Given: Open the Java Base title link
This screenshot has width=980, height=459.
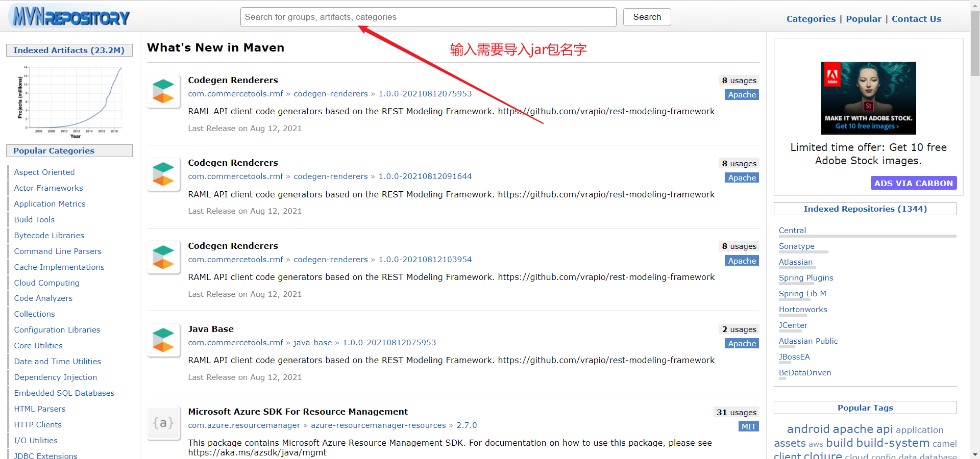Looking at the screenshot, I should (211, 329).
